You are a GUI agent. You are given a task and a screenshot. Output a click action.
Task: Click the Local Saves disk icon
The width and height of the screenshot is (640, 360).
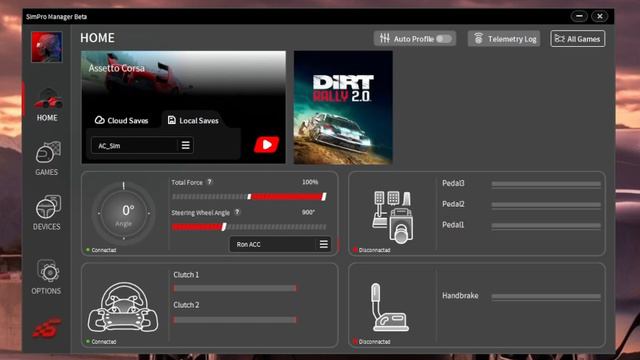tap(172, 120)
